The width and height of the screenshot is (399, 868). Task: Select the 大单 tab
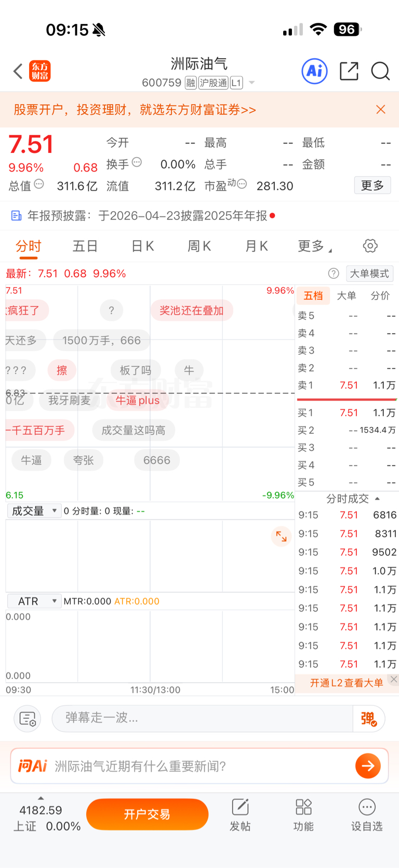347,295
